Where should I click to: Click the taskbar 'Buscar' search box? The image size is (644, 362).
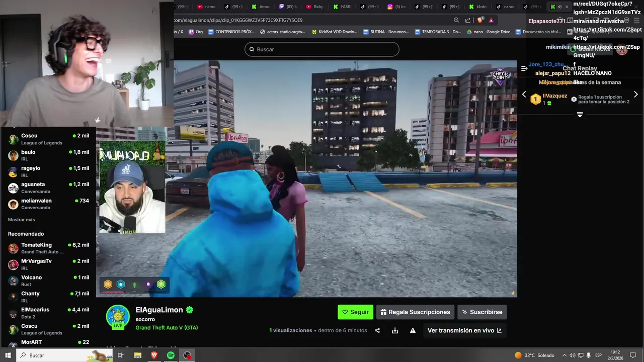pyautogui.click(x=65, y=355)
